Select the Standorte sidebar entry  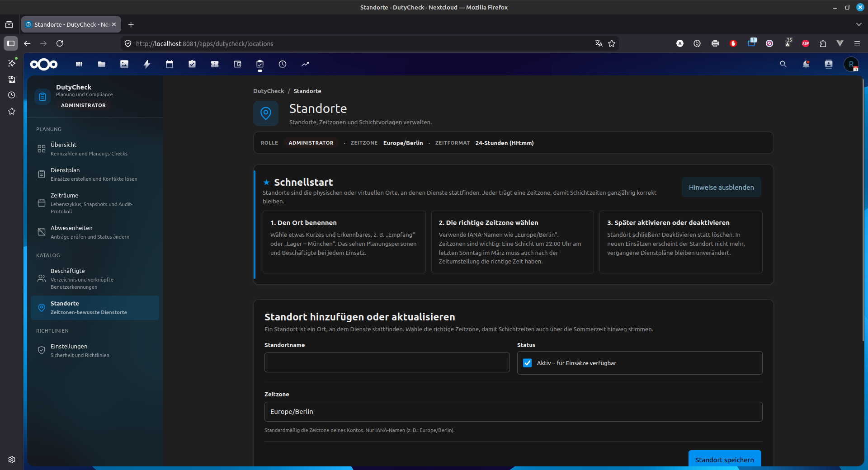click(x=95, y=308)
